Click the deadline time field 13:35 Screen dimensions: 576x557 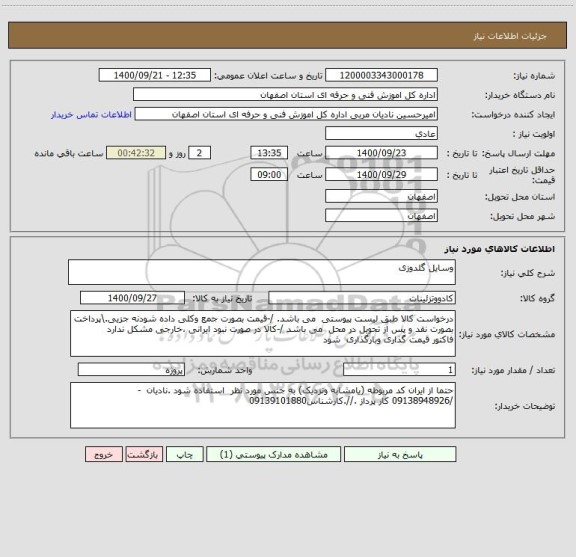pos(269,153)
